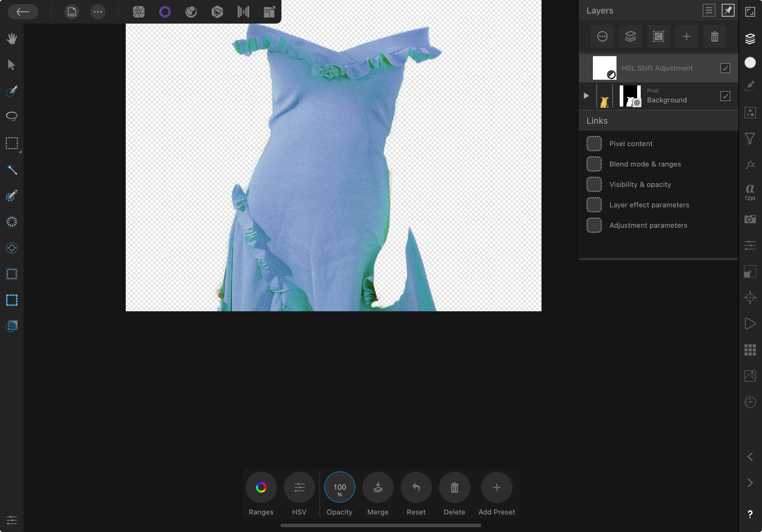Click the Background layer dress thumbnail
The width and height of the screenshot is (762, 532).
coord(604,96)
